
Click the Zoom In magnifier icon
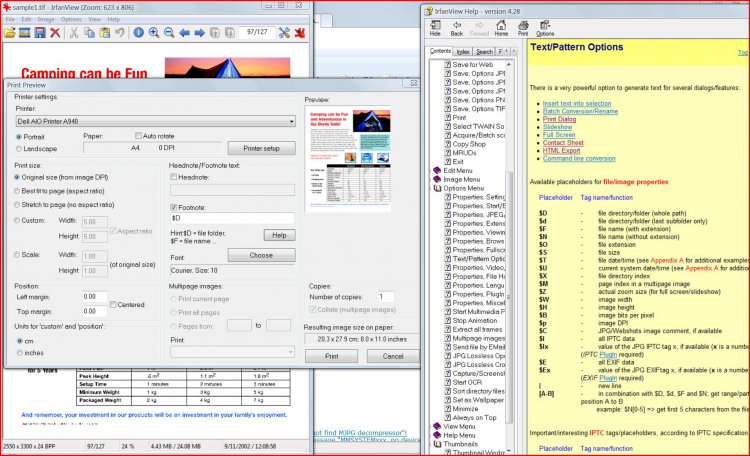[154, 33]
